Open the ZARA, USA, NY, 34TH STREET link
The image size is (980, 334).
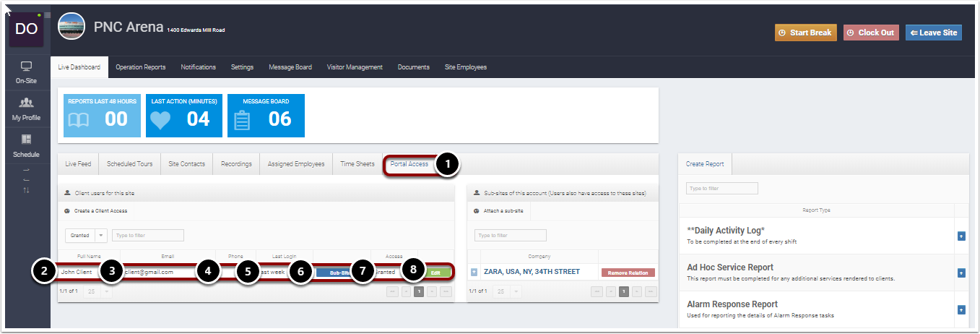[531, 272]
